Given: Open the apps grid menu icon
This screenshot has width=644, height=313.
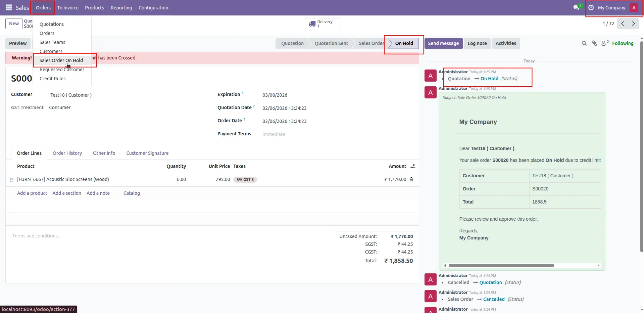Looking at the screenshot, I should pos(9,7).
